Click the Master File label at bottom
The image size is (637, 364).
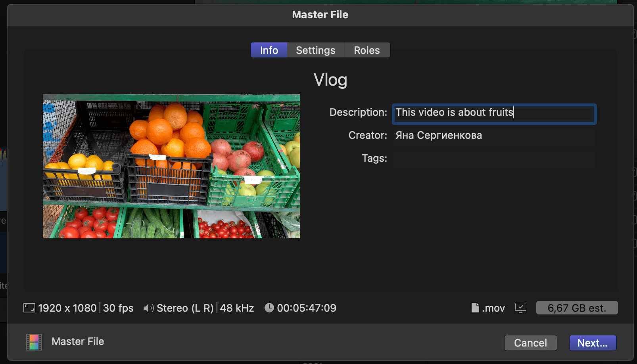pyautogui.click(x=78, y=341)
